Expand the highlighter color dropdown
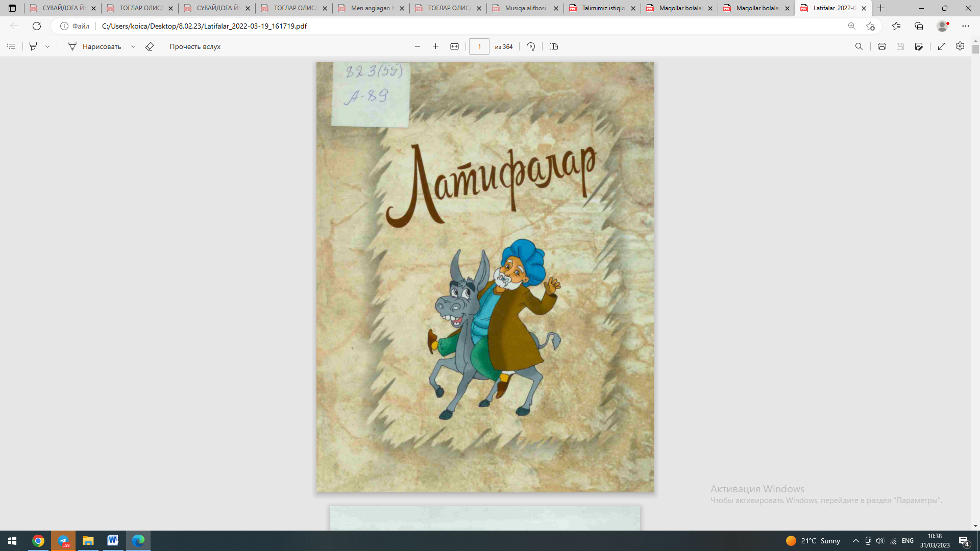980x551 pixels. point(47,46)
